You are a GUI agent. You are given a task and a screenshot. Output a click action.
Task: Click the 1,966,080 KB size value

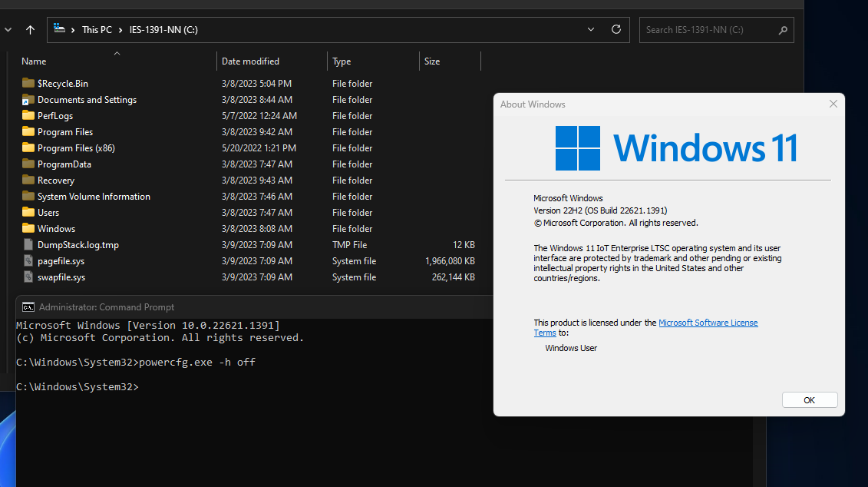pos(450,261)
